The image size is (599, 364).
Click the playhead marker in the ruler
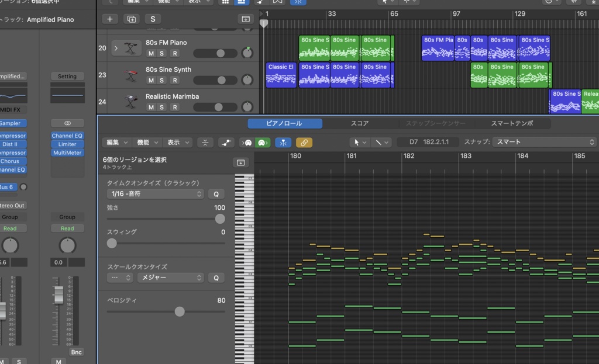pyautogui.click(x=264, y=23)
